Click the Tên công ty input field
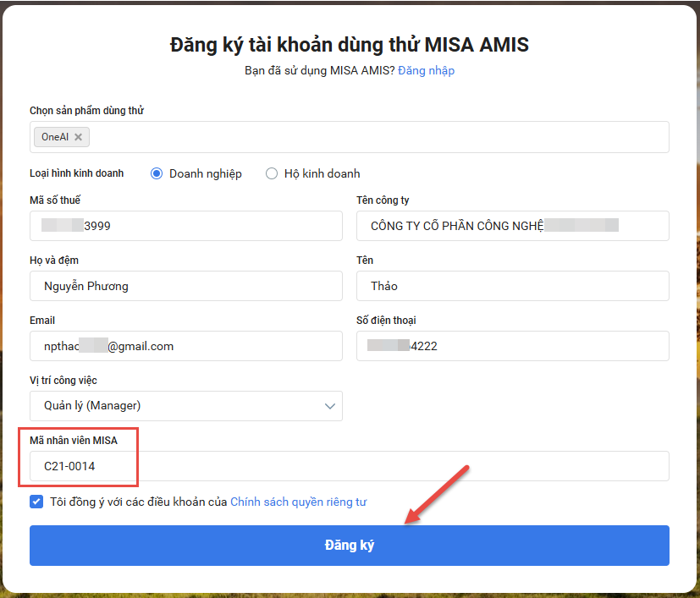 pos(512,226)
